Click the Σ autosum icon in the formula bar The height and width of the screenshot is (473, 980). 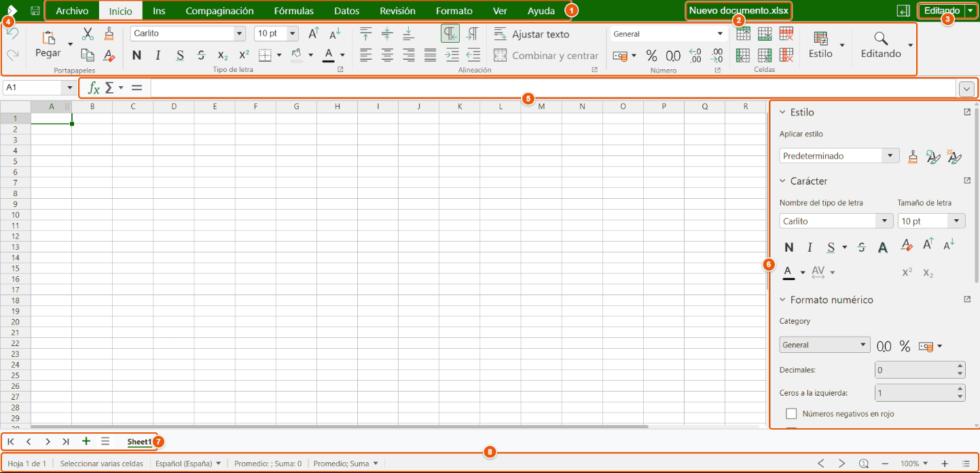tap(109, 88)
